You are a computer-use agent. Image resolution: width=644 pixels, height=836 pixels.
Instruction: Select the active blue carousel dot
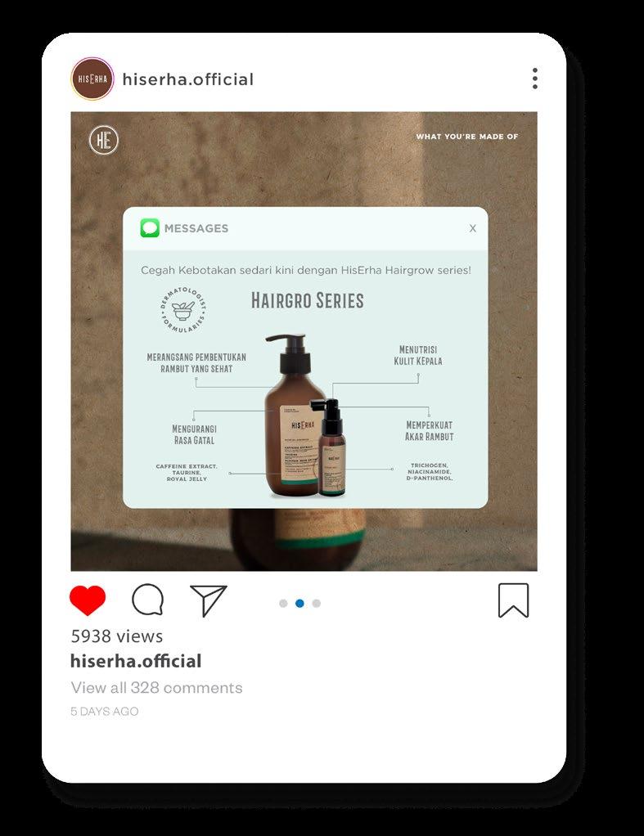299,604
